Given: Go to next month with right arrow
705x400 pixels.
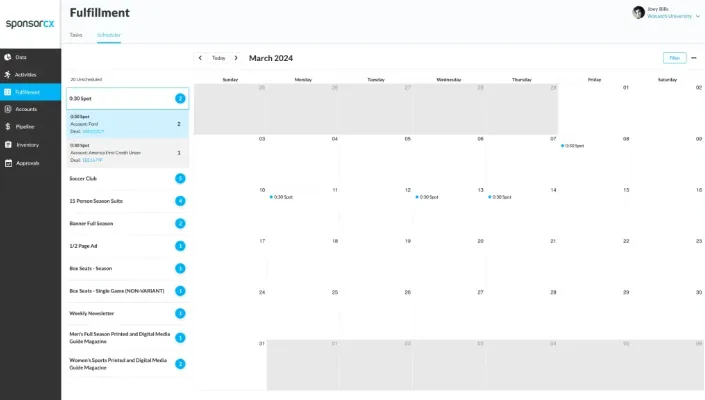Looking at the screenshot, I should pyautogui.click(x=236, y=58).
